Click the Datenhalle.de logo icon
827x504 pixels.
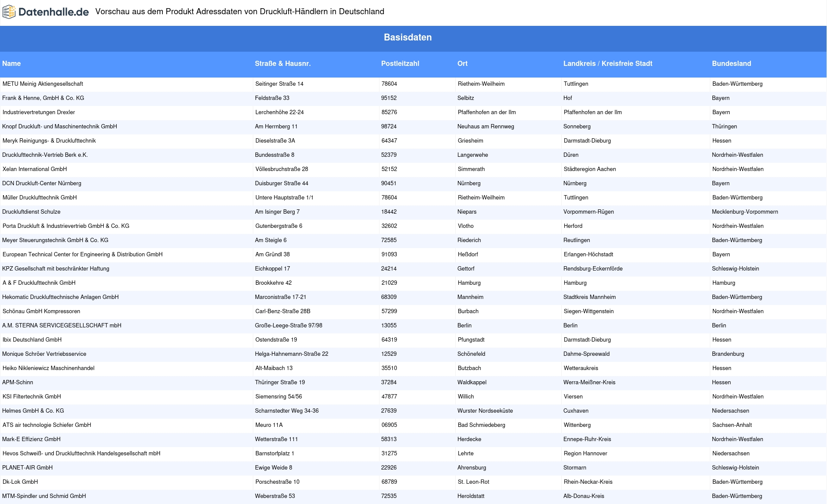point(9,12)
